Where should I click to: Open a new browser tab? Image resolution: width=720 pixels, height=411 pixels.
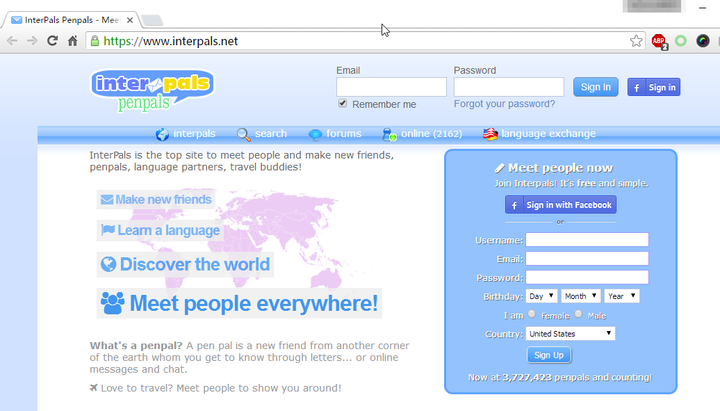(152, 20)
